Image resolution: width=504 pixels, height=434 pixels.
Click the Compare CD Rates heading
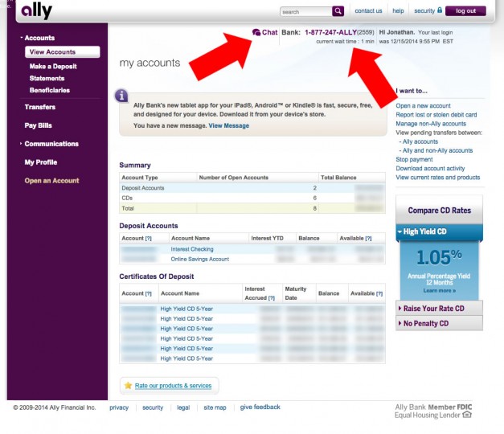tap(439, 211)
